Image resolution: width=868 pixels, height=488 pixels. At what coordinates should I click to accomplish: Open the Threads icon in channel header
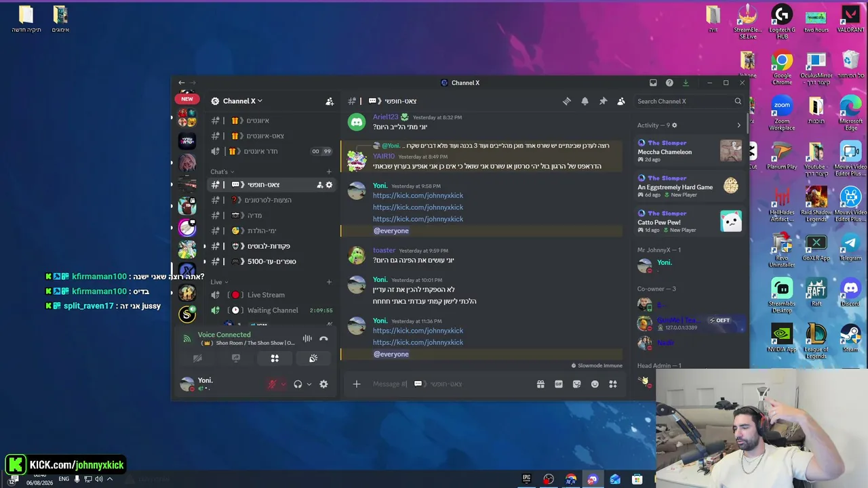(567, 101)
